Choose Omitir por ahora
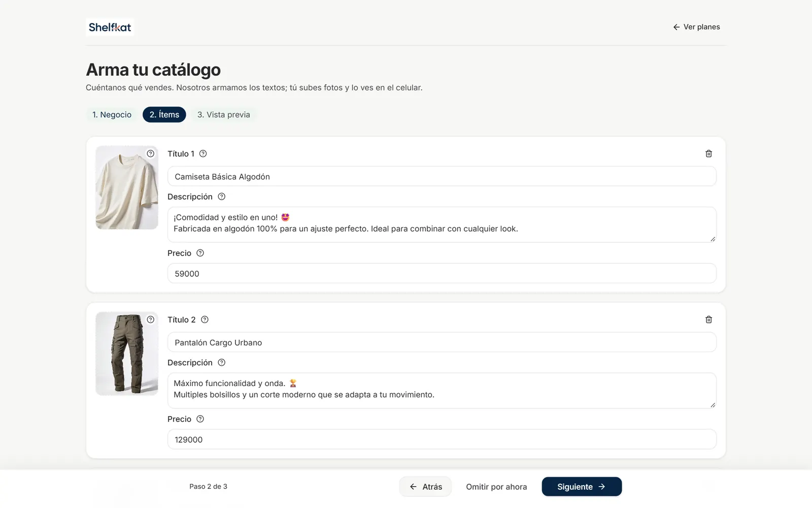This screenshot has height=508, width=812. (x=496, y=487)
